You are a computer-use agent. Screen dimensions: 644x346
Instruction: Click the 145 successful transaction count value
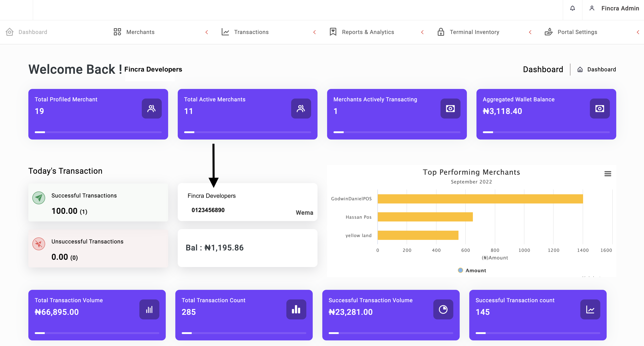(482, 312)
